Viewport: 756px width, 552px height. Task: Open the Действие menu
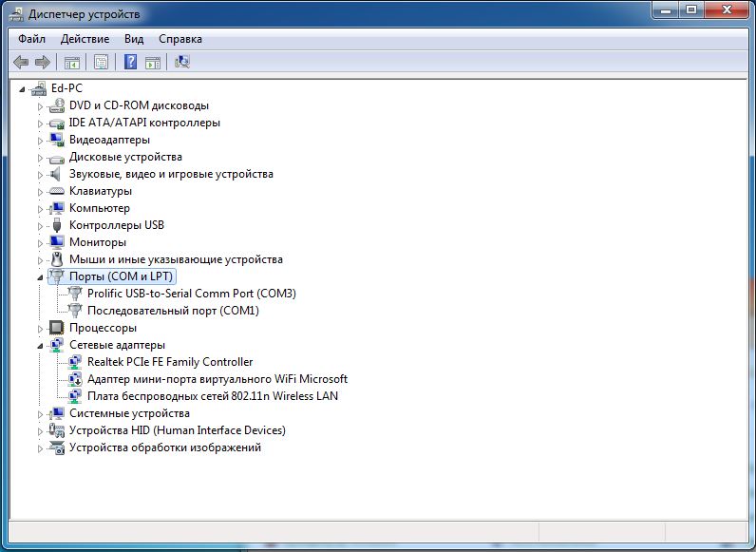[85, 39]
